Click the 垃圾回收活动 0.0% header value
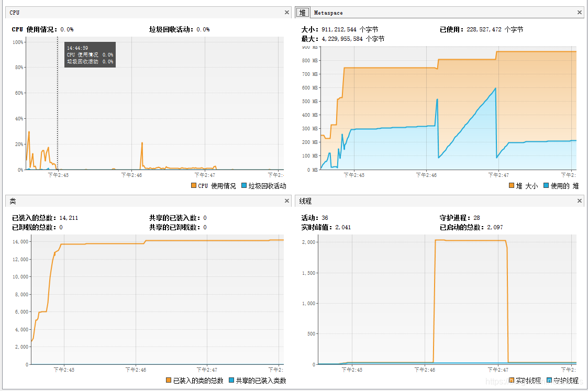 tap(203, 29)
